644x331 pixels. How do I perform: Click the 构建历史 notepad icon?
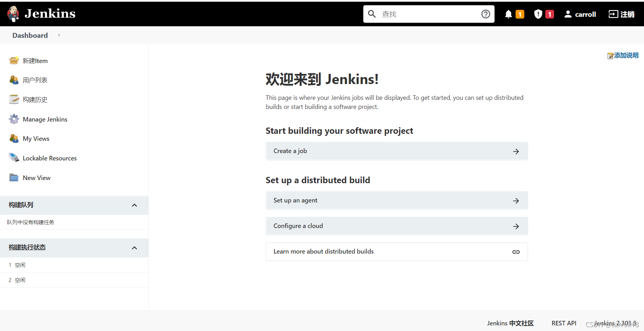[14, 99]
